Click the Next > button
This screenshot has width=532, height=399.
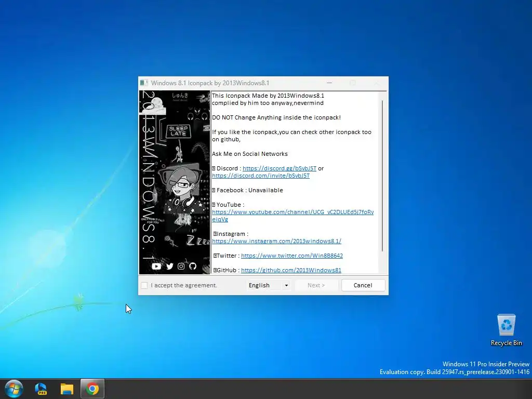(316, 285)
